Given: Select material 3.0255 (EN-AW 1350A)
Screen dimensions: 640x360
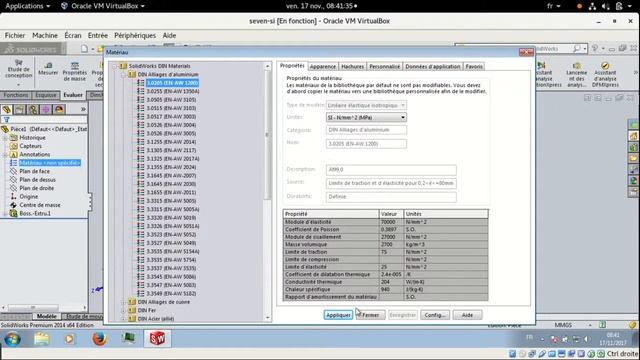Looking at the screenshot, I should pos(173,91).
